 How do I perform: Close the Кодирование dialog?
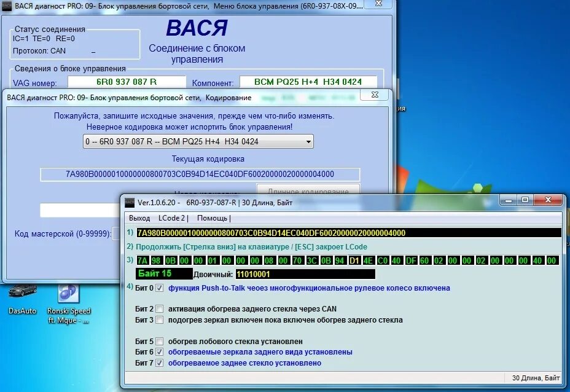pyautogui.click(x=375, y=95)
